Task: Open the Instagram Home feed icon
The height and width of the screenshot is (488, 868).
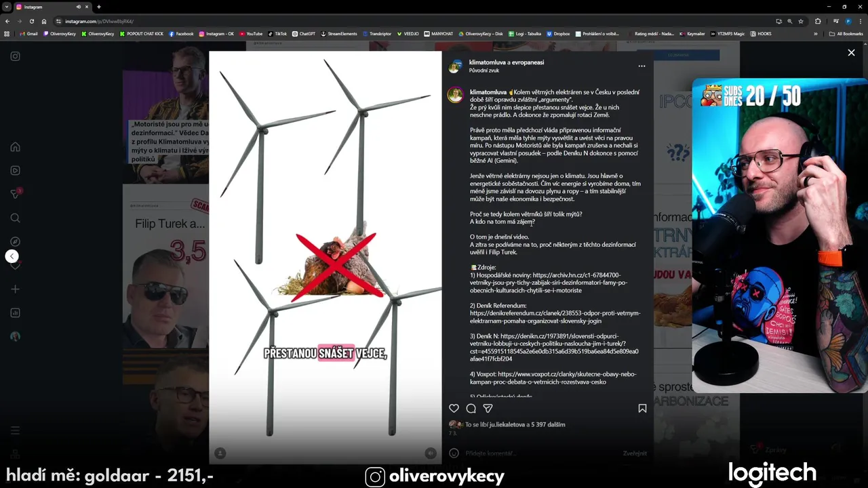Action: (15, 147)
